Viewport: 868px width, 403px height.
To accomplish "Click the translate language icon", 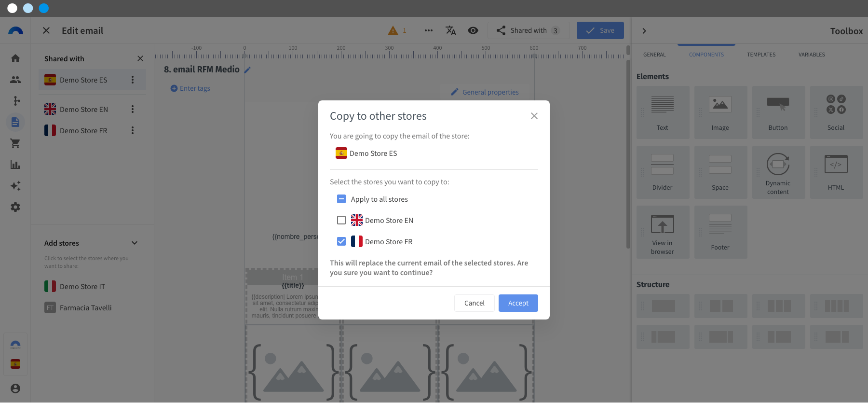I will pos(450,30).
